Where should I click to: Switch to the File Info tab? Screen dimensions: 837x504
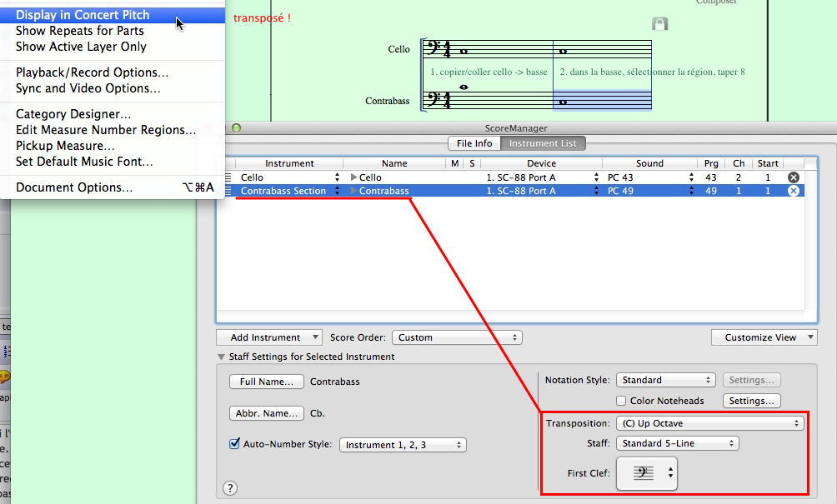pos(474,143)
